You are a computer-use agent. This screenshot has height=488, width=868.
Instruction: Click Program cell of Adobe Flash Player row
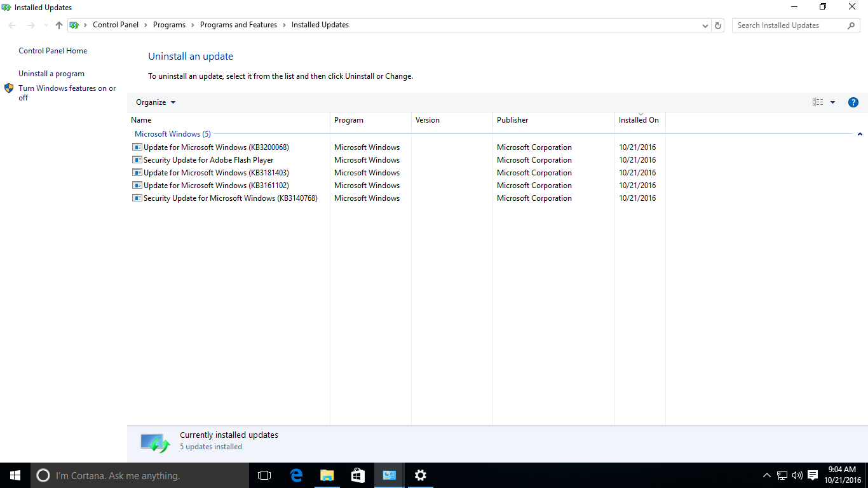click(367, 160)
